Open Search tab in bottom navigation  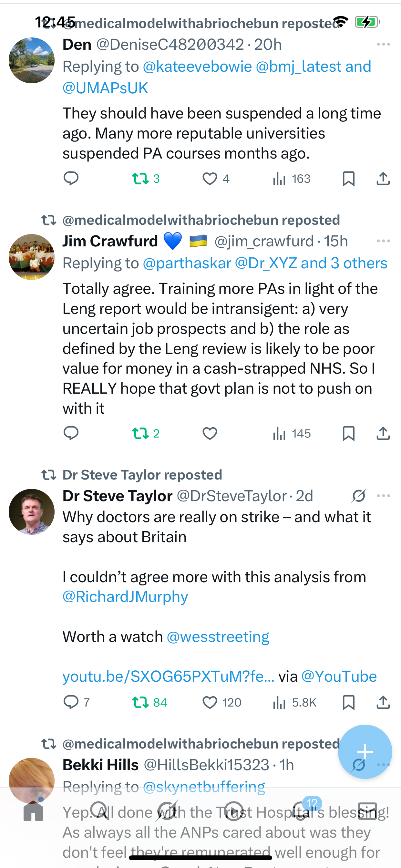click(x=100, y=812)
